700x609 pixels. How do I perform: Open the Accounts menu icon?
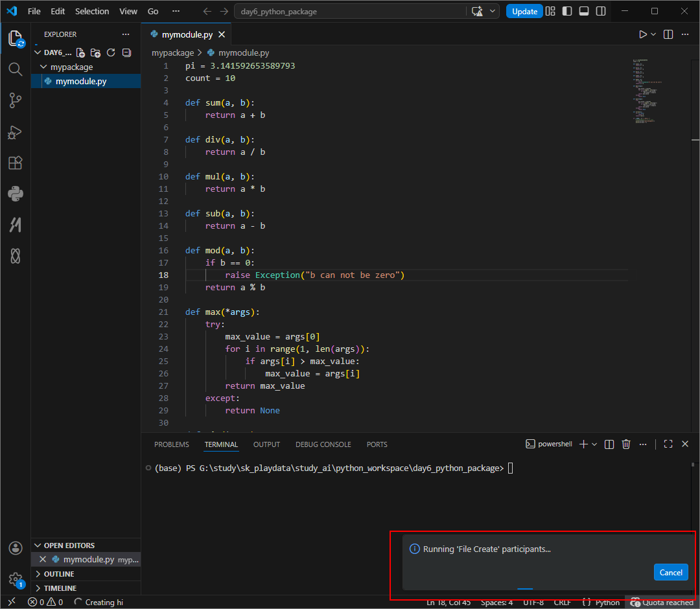16,548
